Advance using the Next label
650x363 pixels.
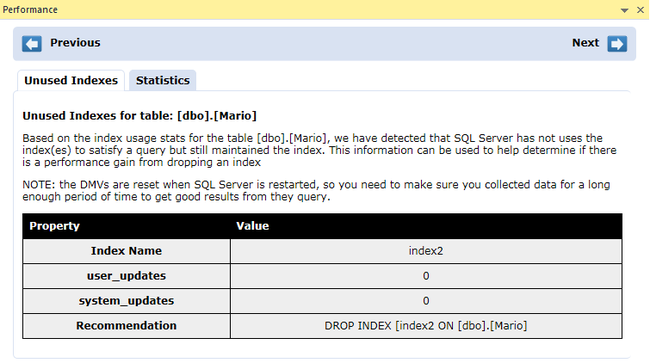(585, 43)
